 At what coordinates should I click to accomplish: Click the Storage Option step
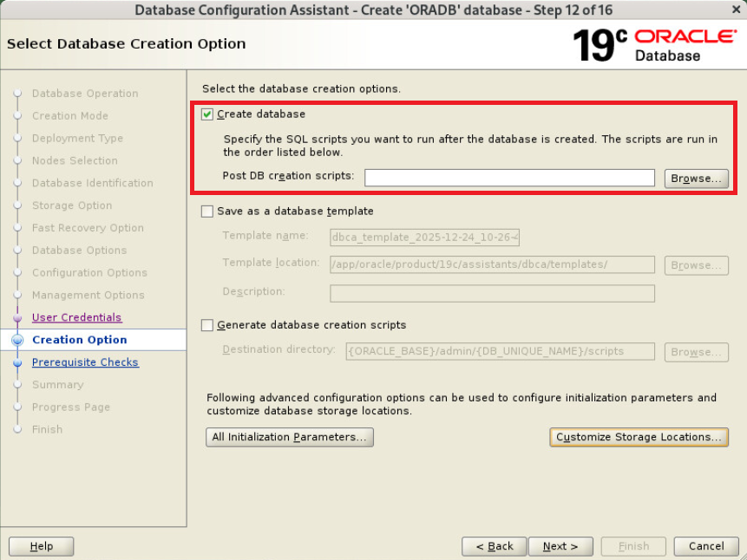(72, 205)
